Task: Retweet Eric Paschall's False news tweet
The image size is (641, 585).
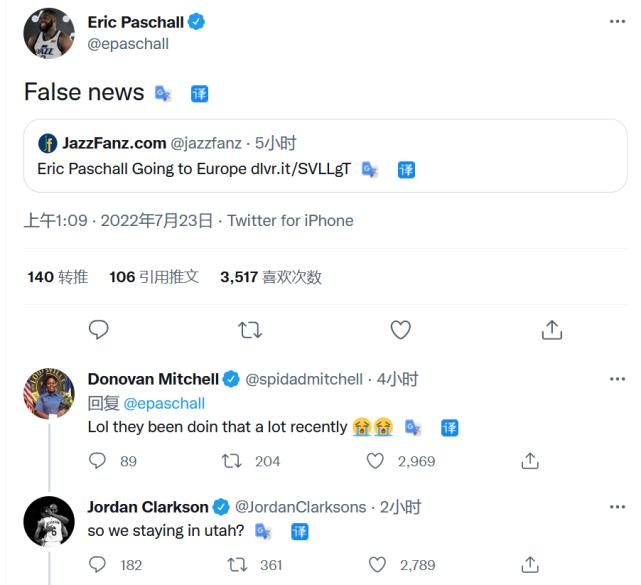Action: click(x=249, y=329)
